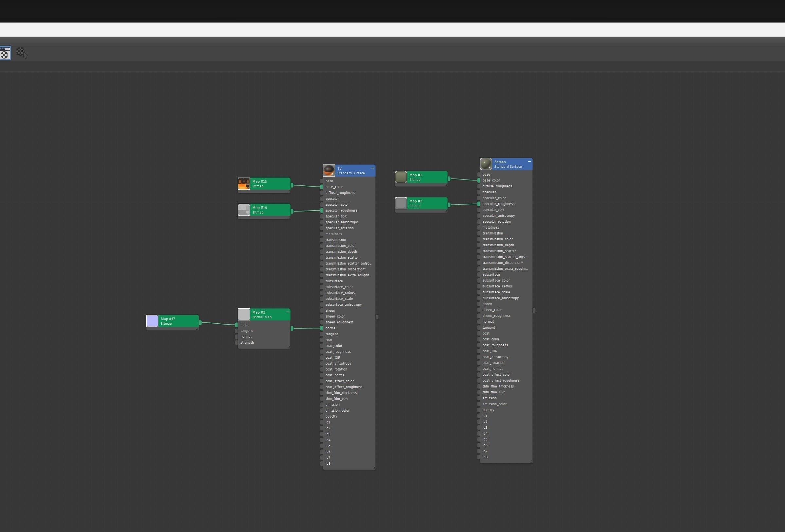Screen dimensions: 785x532
Task: Click the Normal Map node preview thumbnail
Action: 243,314
